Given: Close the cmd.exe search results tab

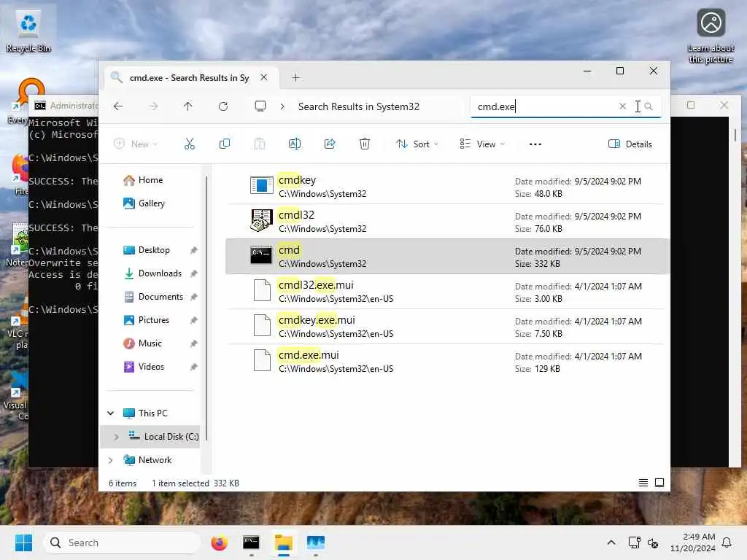Looking at the screenshot, I should (x=263, y=77).
